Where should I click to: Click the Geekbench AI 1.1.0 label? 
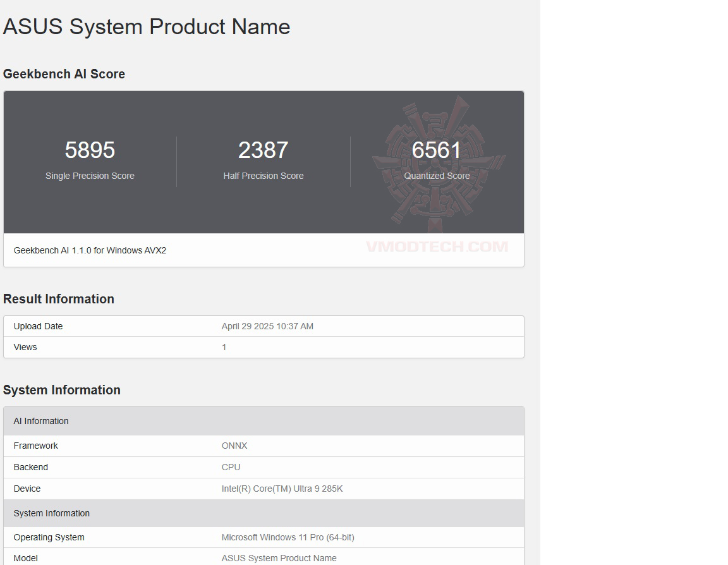tap(90, 250)
